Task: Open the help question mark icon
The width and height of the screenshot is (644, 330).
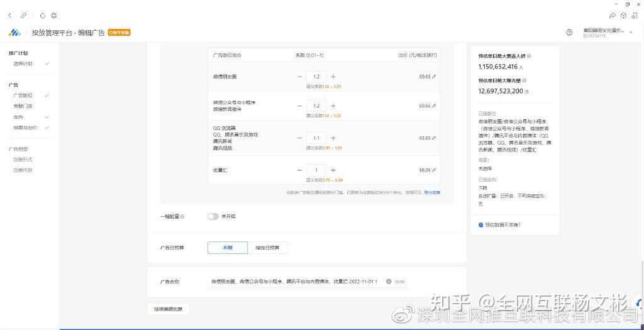Action: coord(569,33)
